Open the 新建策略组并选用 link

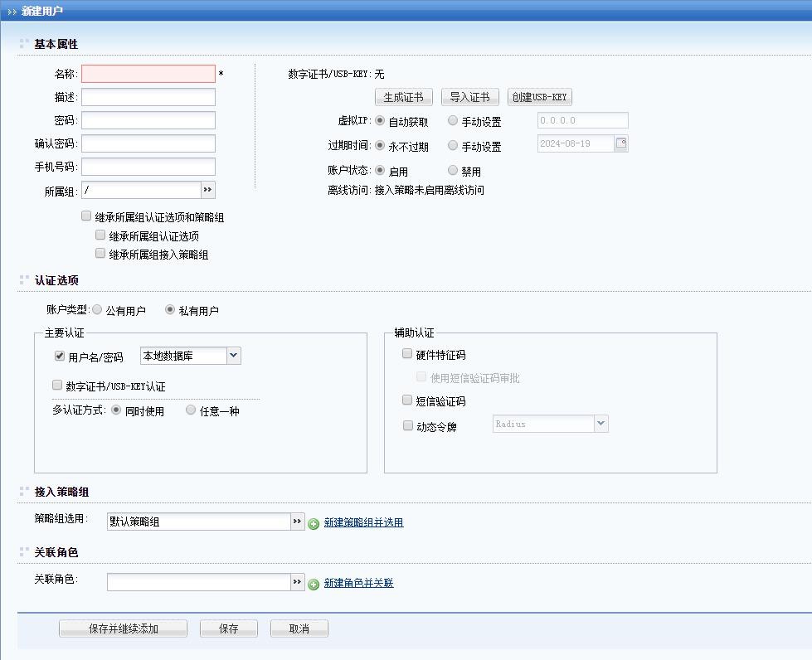(363, 522)
